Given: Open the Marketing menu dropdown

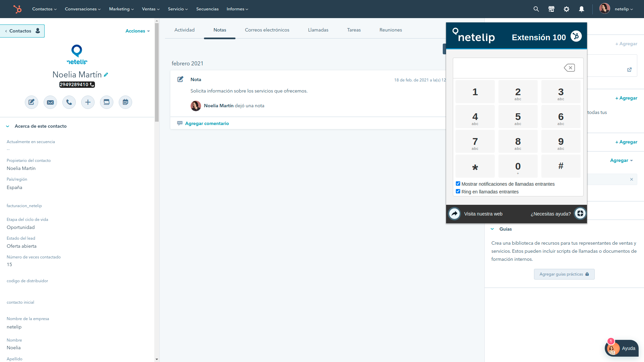Looking at the screenshot, I should (121, 9).
